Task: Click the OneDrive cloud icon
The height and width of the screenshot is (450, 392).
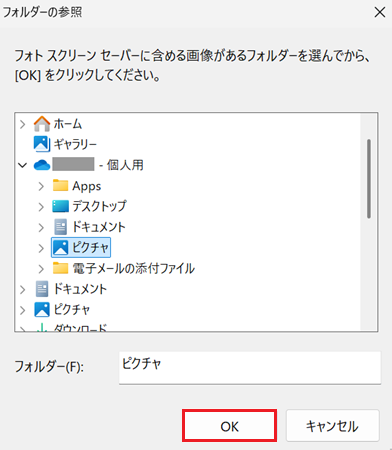Action: [x=42, y=165]
